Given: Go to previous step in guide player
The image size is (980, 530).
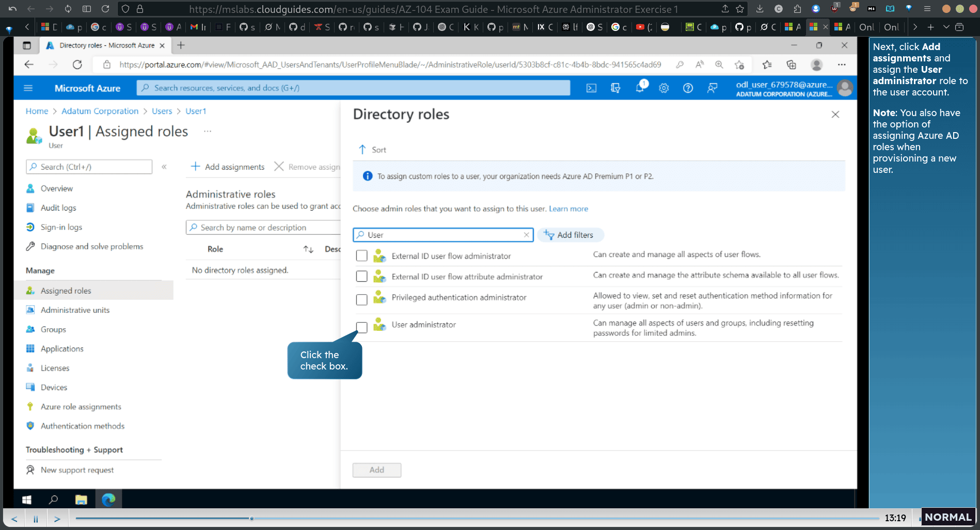Looking at the screenshot, I should [14, 519].
